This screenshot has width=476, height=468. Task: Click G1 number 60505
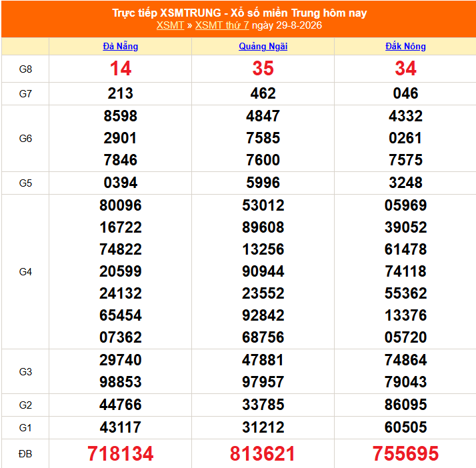pyautogui.click(x=405, y=427)
